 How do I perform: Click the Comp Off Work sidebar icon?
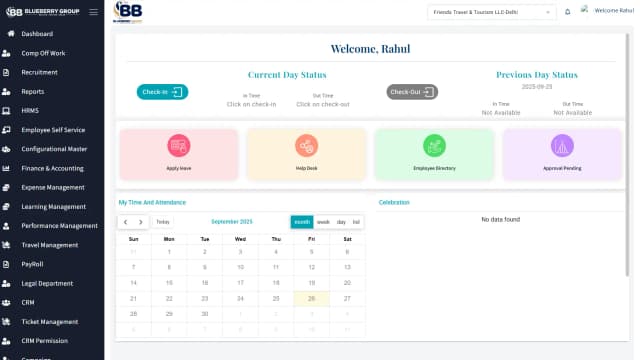(6, 53)
